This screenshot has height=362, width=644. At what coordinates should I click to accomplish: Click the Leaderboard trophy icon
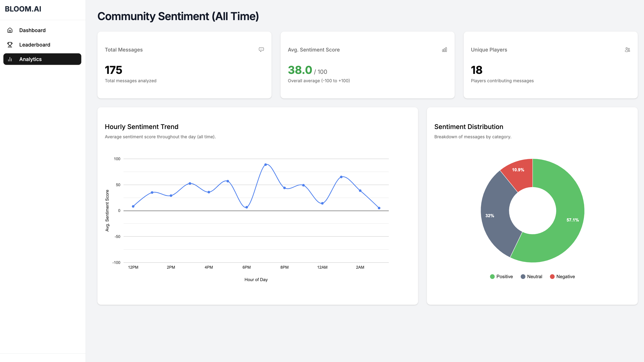click(x=10, y=45)
